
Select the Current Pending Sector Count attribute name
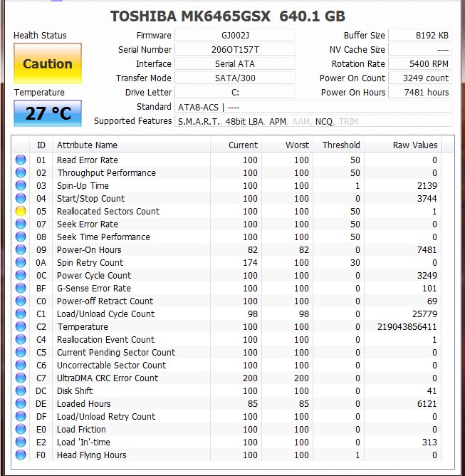pyautogui.click(x=116, y=353)
